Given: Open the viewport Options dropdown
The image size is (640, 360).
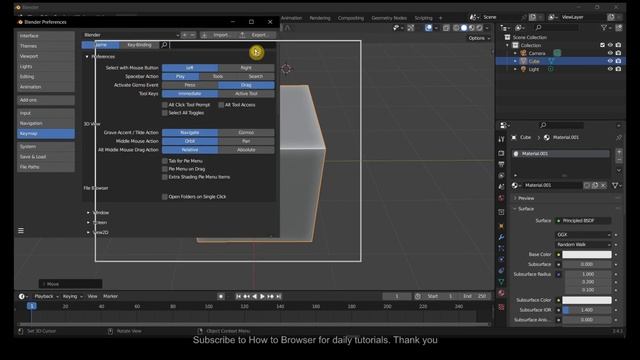Looking at the screenshot, I should (x=479, y=38).
